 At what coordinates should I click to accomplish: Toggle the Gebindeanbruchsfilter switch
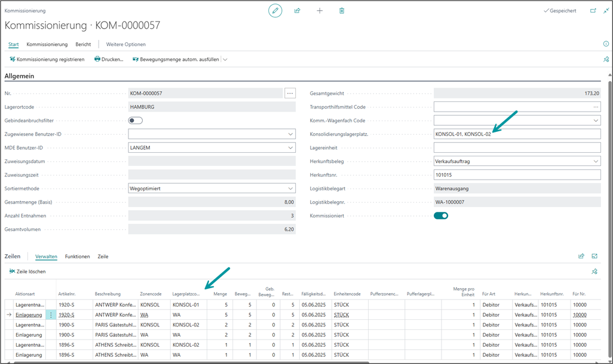pos(136,121)
